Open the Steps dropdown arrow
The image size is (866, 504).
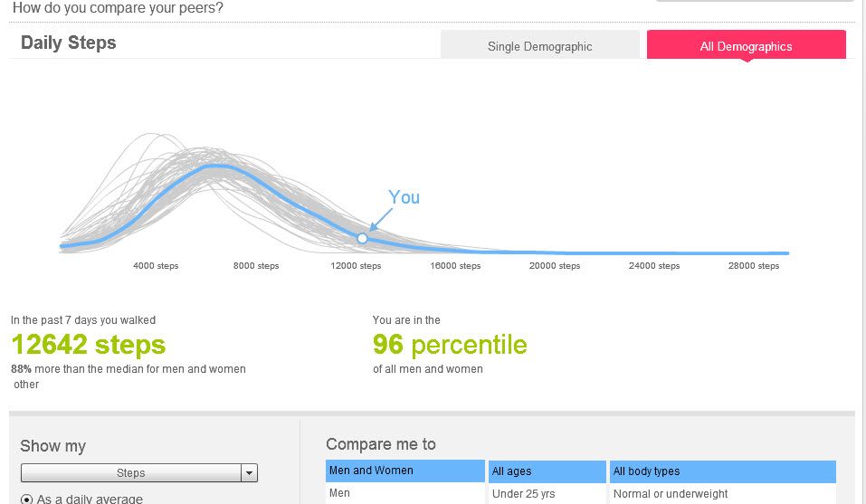pos(249,473)
